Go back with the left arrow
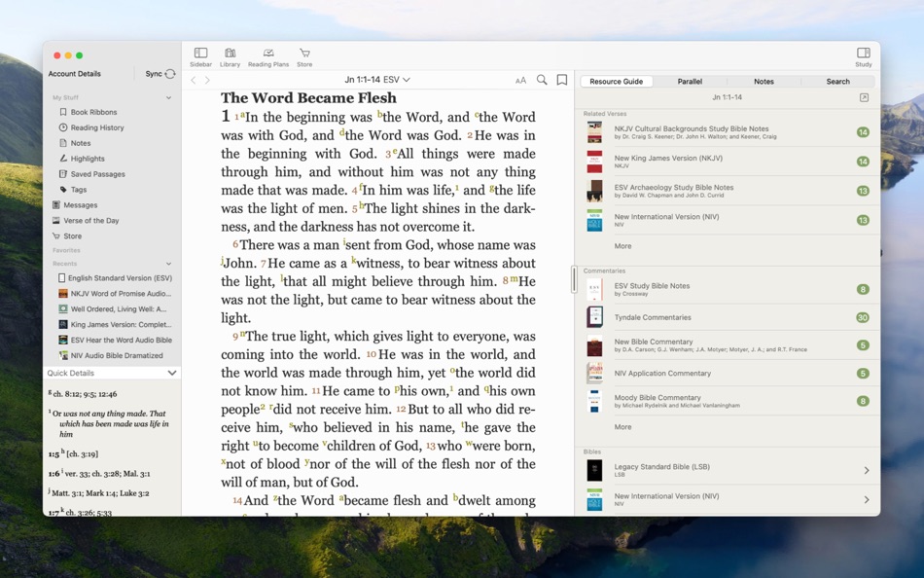 pos(194,80)
